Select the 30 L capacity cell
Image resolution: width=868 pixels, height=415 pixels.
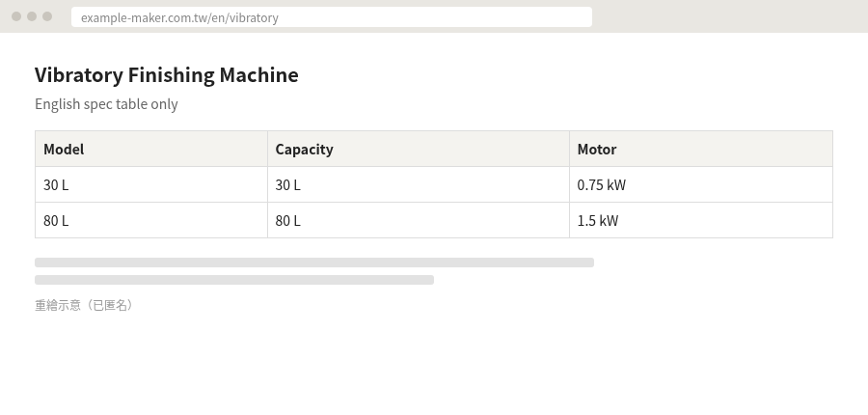point(419,184)
